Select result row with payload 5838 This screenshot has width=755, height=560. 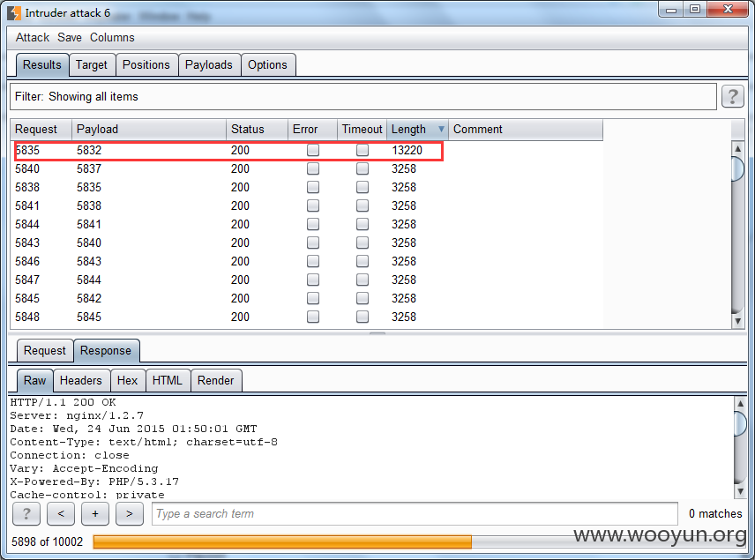pos(306,205)
